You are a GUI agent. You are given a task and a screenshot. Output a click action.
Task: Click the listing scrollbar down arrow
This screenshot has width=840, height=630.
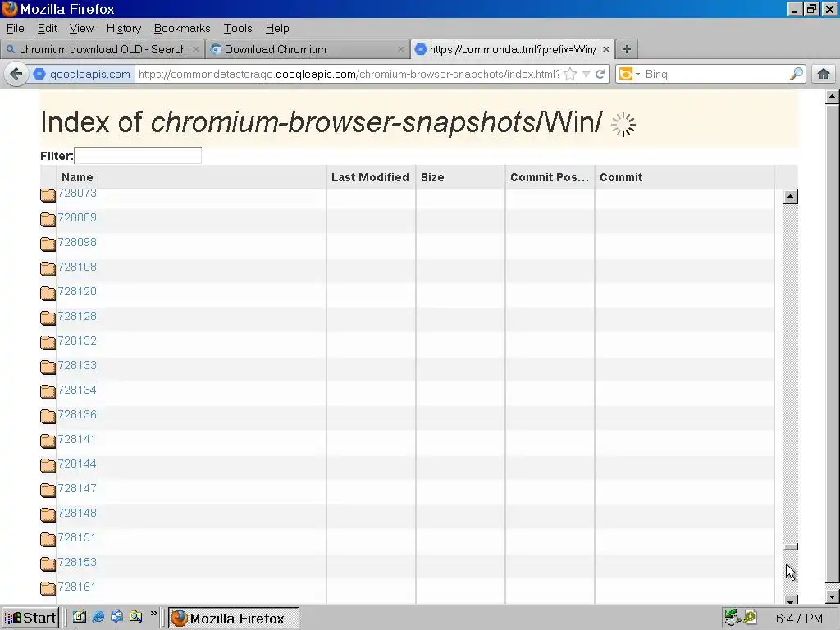point(790,600)
